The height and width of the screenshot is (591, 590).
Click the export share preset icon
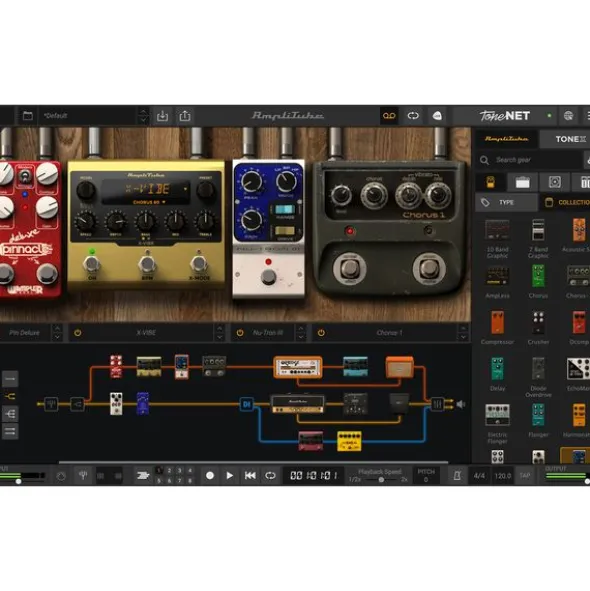(x=185, y=116)
